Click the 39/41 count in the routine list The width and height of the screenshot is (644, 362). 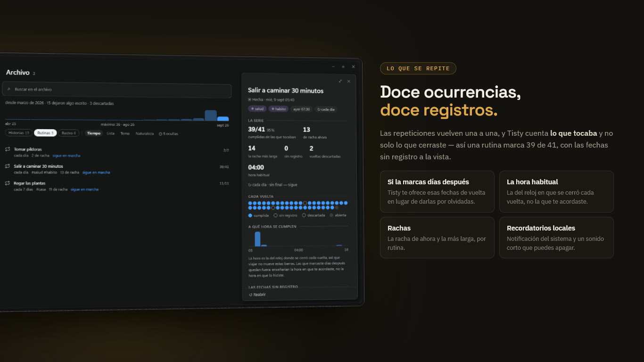224,167
